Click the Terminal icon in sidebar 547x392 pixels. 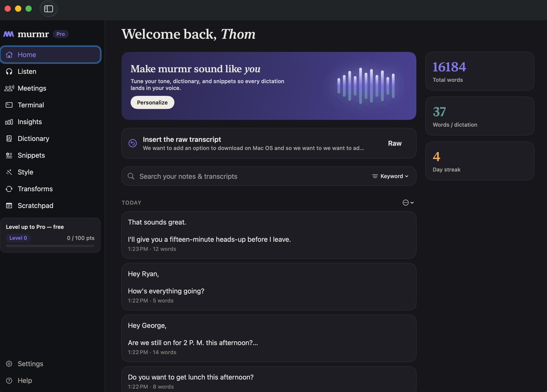pyautogui.click(x=9, y=105)
